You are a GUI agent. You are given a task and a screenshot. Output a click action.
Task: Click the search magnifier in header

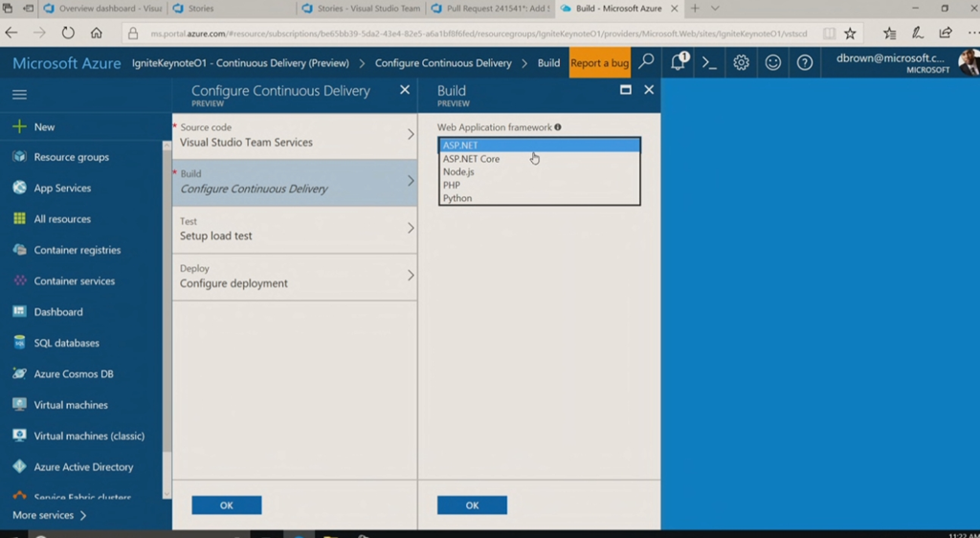point(647,62)
